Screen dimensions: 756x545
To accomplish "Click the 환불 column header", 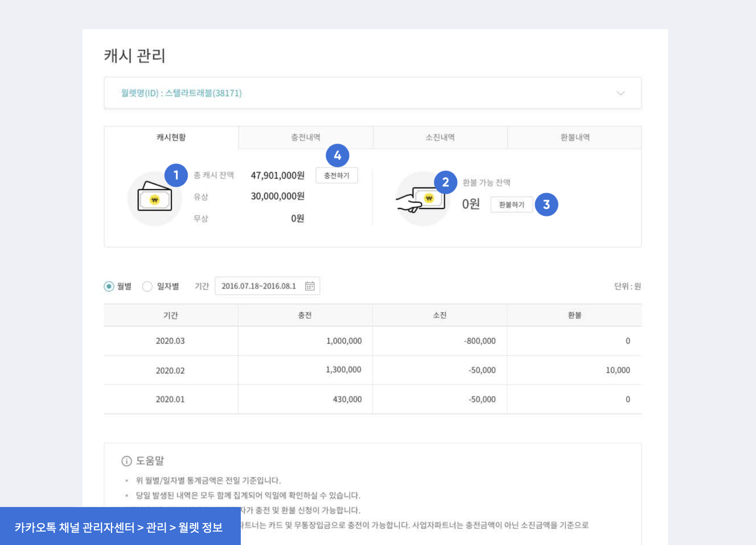I will pos(574,315).
